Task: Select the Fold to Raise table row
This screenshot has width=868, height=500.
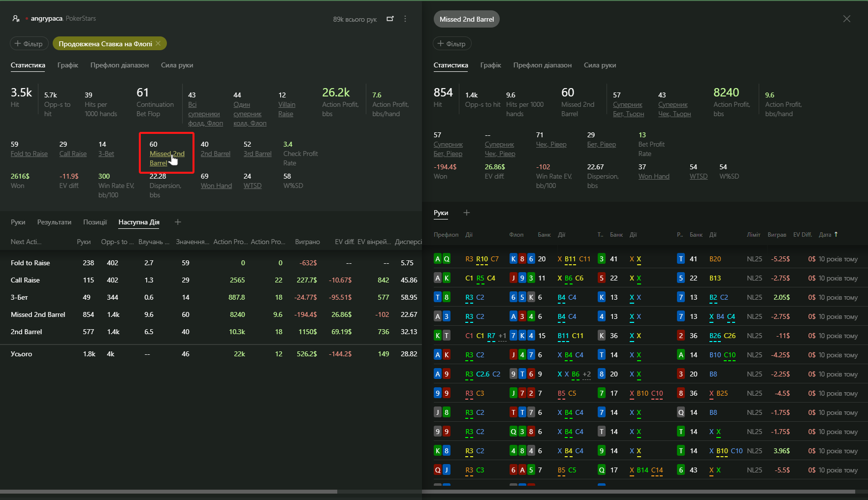Action: point(211,263)
